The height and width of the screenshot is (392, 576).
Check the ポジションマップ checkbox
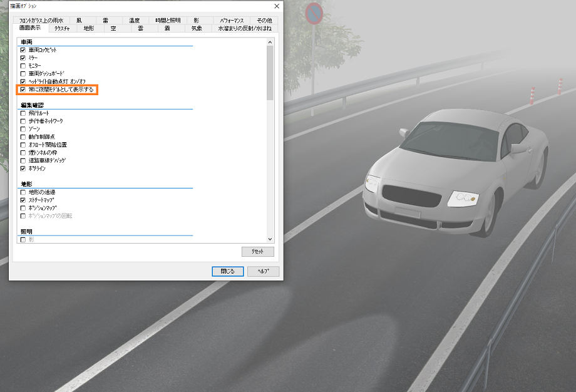coord(23,208)
